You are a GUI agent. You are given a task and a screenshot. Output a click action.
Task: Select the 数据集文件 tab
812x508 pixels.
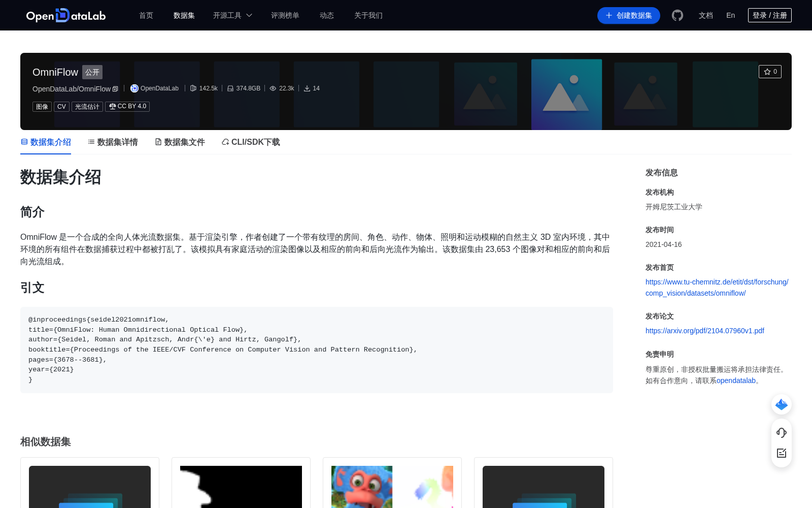coord(180,142)
